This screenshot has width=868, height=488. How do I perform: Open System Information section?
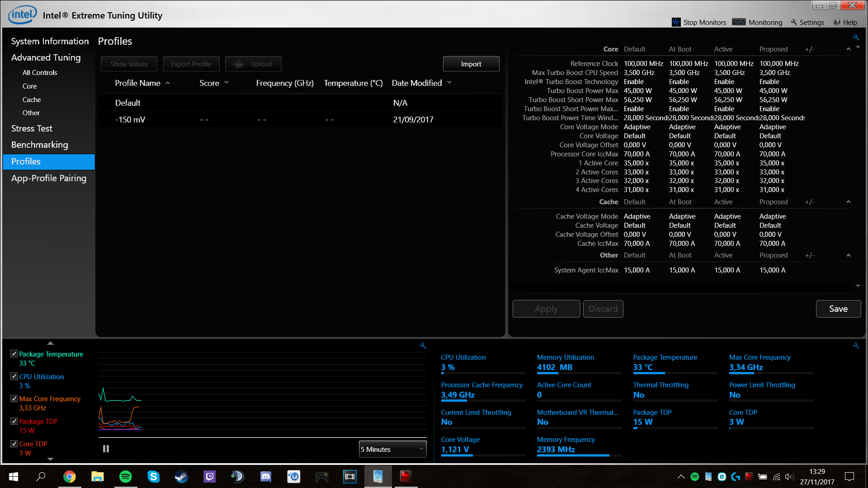pos(50,41)
